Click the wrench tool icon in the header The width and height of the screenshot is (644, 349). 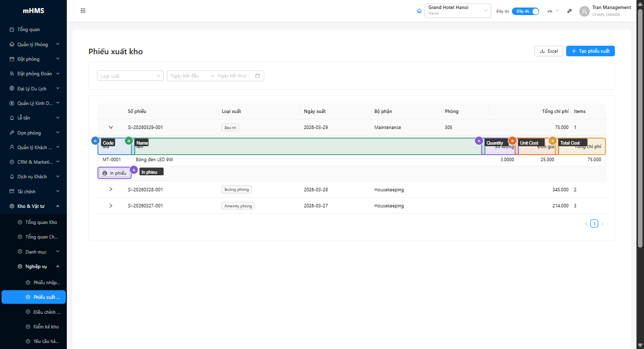[x=569, y=11]
